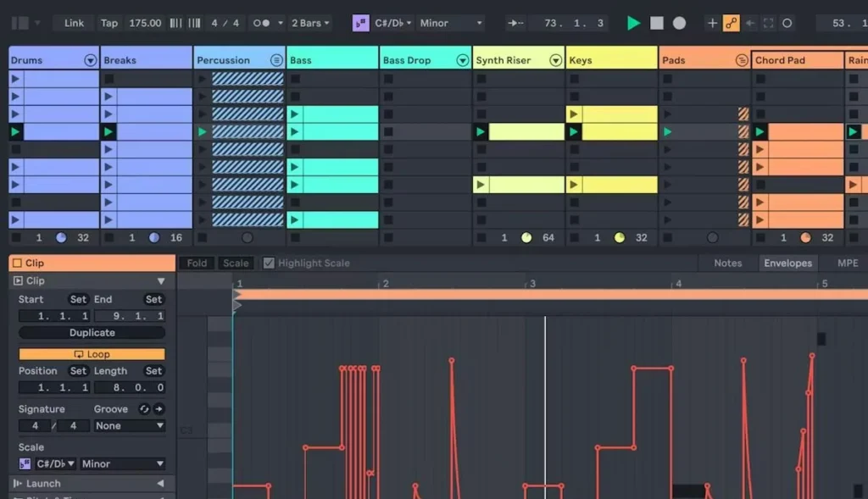
Task: Toggle the Loop switch
Action: click(92, 354)
